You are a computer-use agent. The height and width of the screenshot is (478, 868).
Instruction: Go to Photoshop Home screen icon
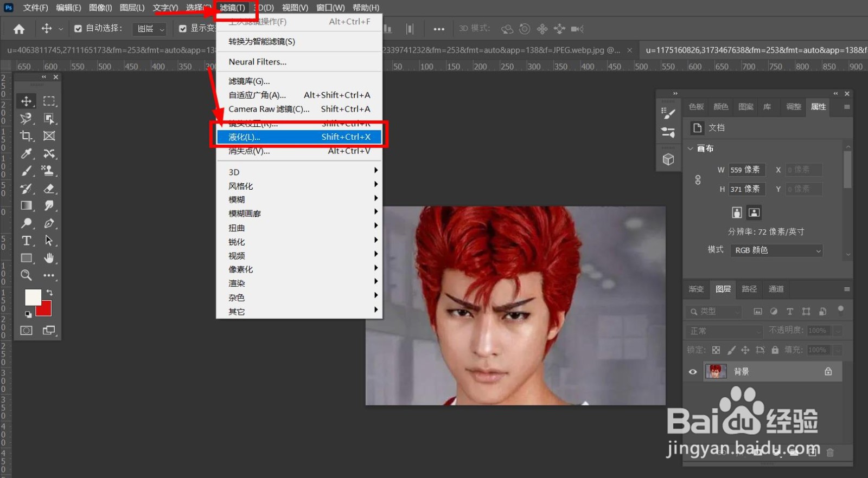pyautogui.click(x=19, y=29)
